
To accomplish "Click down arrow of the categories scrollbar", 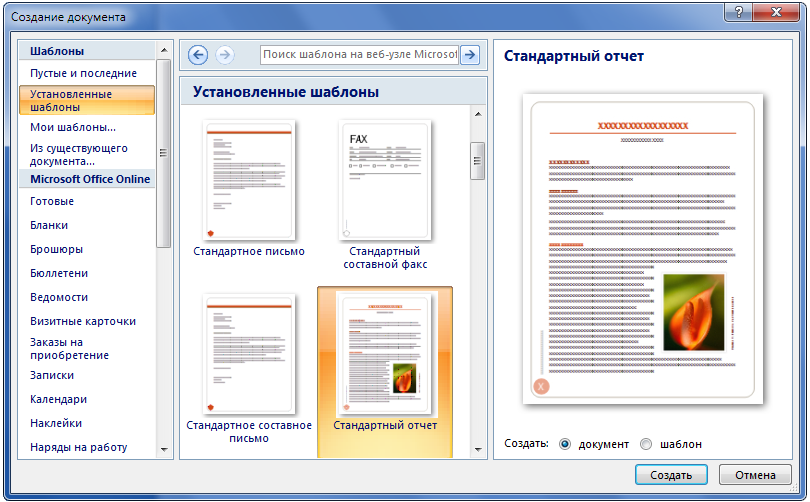I will [x=164, y=450].
